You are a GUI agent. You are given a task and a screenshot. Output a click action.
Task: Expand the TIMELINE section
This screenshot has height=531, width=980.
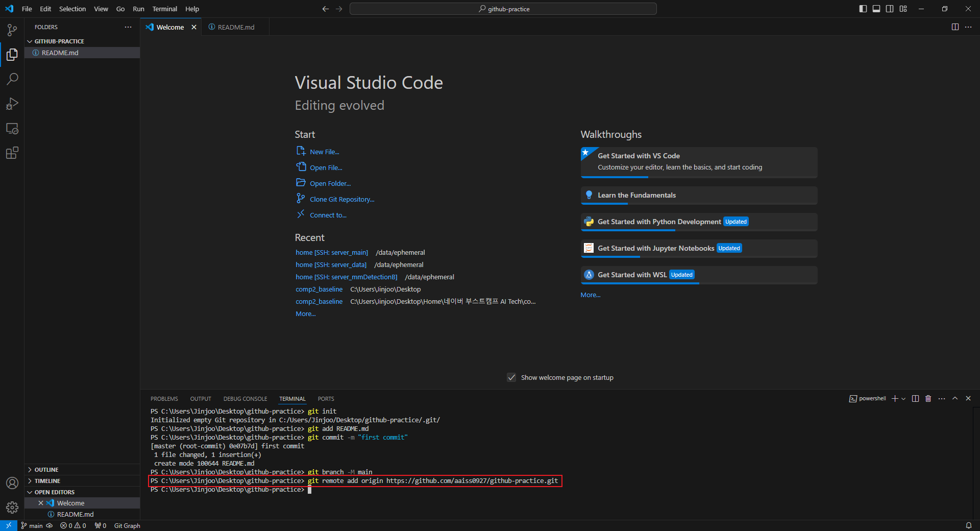47,481
